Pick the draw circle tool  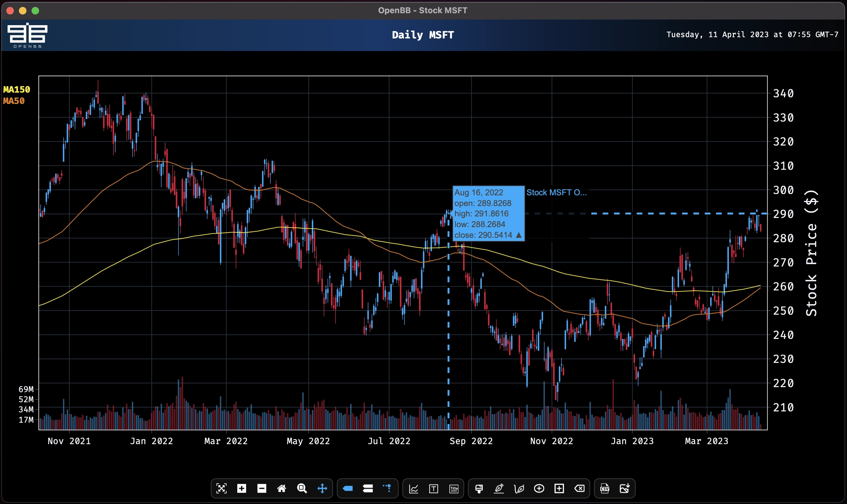539,489
